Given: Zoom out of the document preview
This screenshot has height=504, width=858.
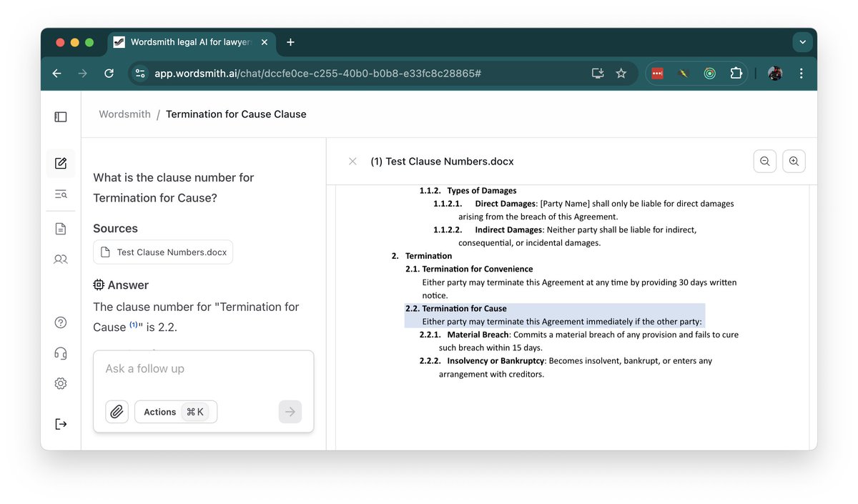Looking at the screenshot, I should 765,162.
